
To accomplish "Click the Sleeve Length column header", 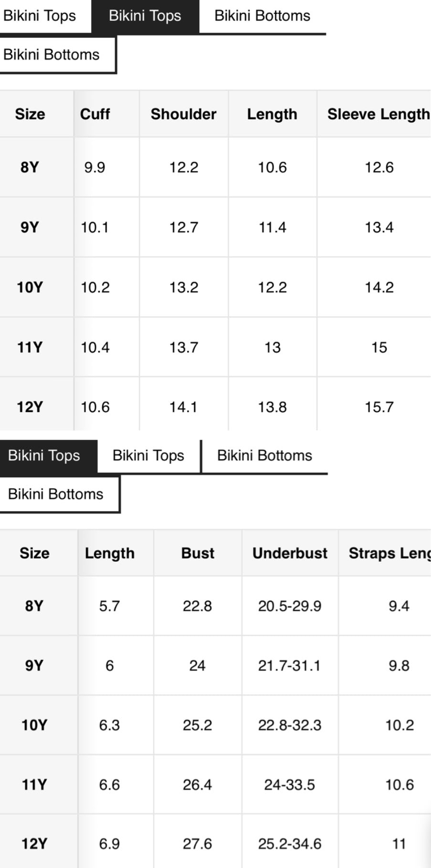I will pos(378,114).
